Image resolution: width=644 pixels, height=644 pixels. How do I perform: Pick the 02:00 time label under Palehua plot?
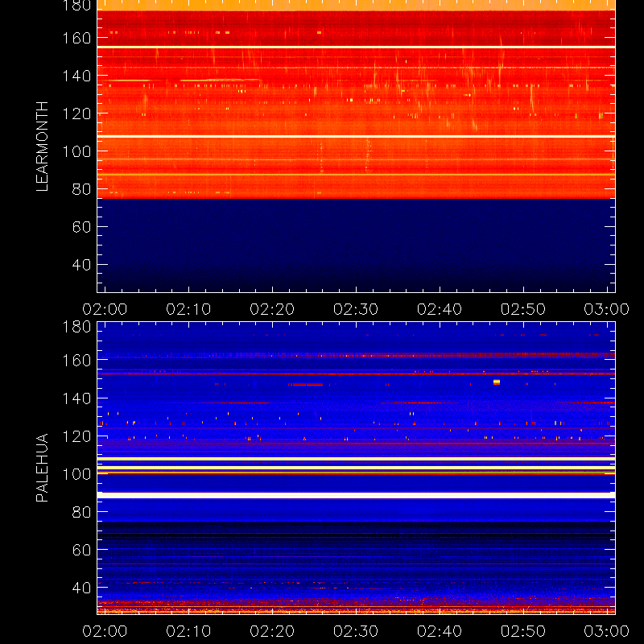[105, 631]
